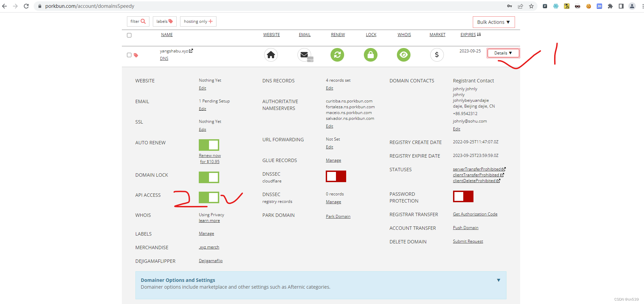Screen dimensions: 644x304
Task: Toggle the AUTO RENEW switch
Action: point(209,145)
